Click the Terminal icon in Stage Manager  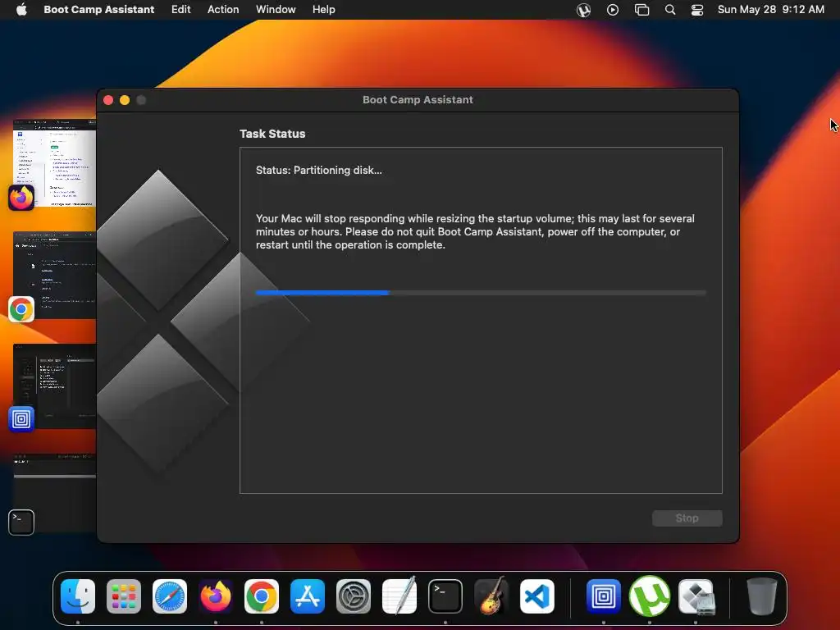click(x=21, y=523)
